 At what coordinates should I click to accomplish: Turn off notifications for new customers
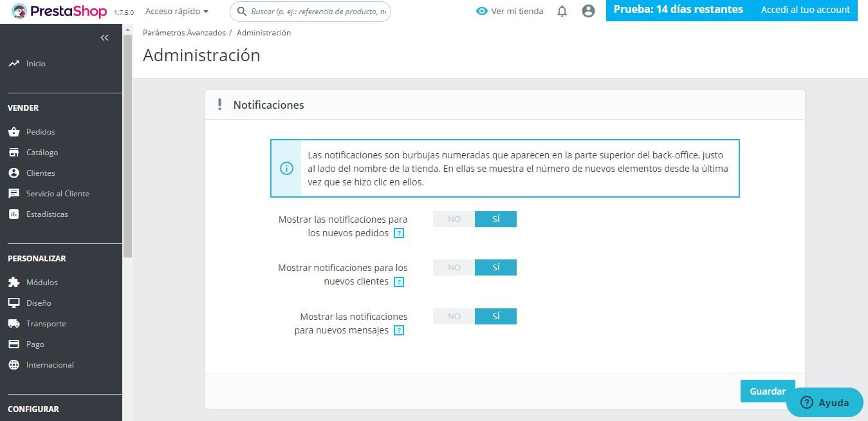[453, 267]
